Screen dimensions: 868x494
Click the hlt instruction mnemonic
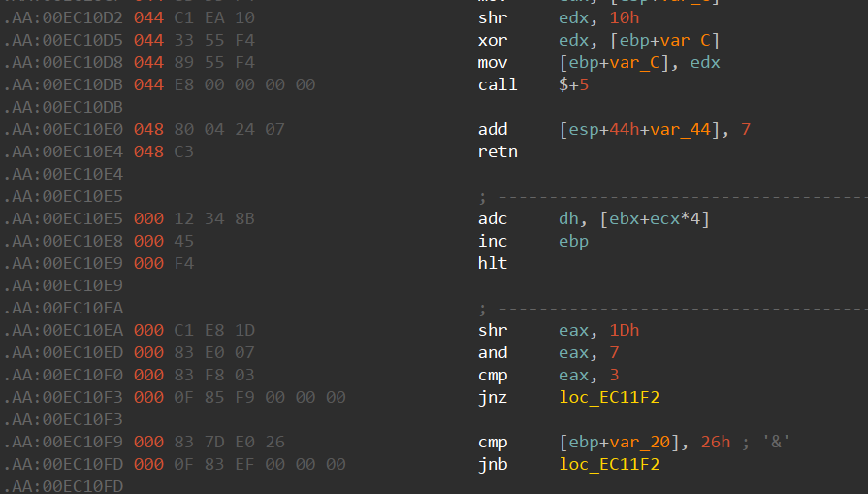pyautogui.click(x=493, y=263)
